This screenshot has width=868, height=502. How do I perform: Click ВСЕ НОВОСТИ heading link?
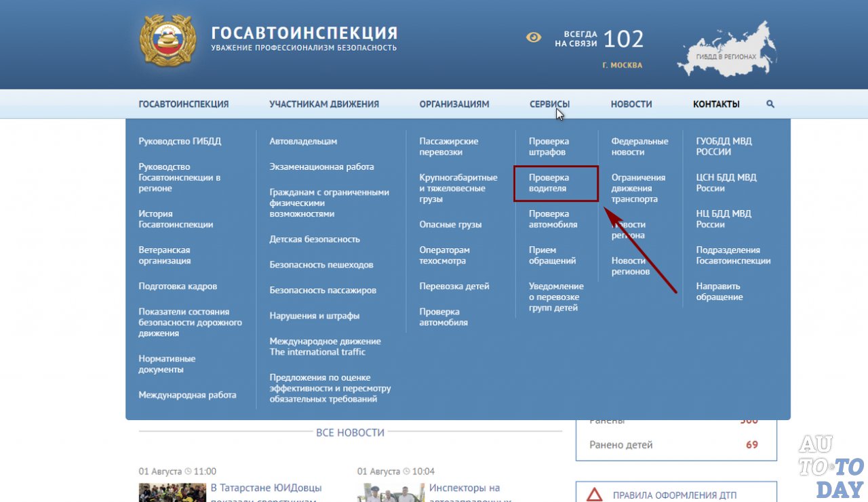(350, 432)
